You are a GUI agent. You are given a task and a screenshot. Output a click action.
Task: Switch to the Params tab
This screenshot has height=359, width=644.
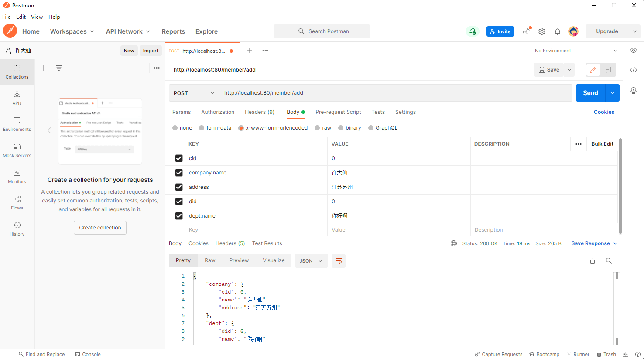point(182,112)
